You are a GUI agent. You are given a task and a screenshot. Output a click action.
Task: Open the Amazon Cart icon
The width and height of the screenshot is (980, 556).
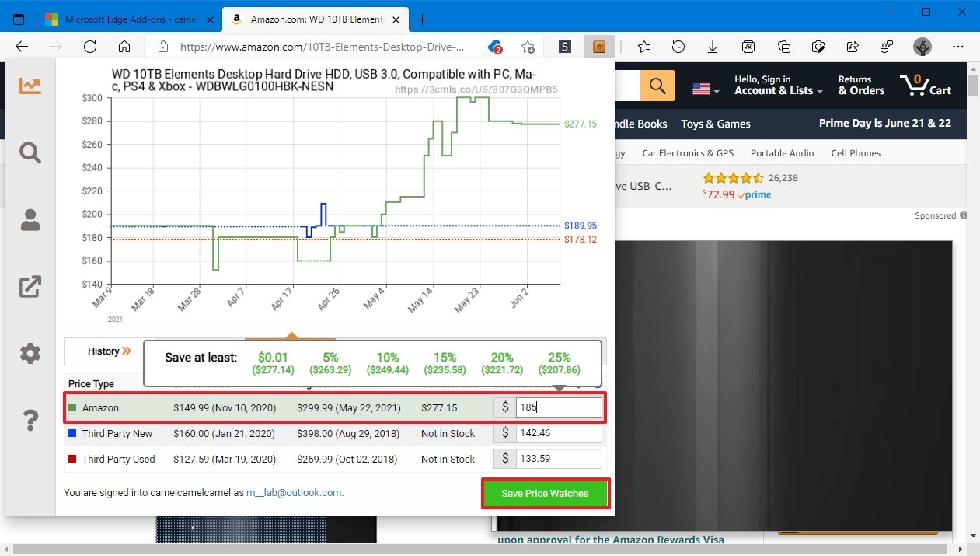(926, 85)
